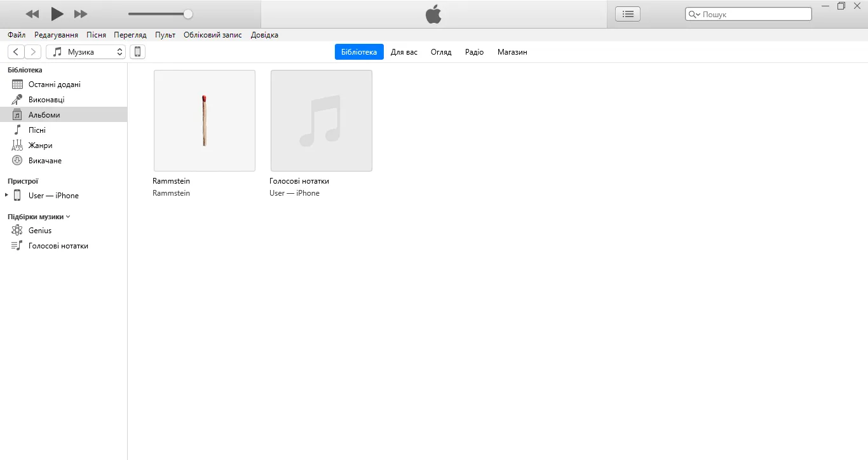Adjust the volume slider knob

click(188, 14)
